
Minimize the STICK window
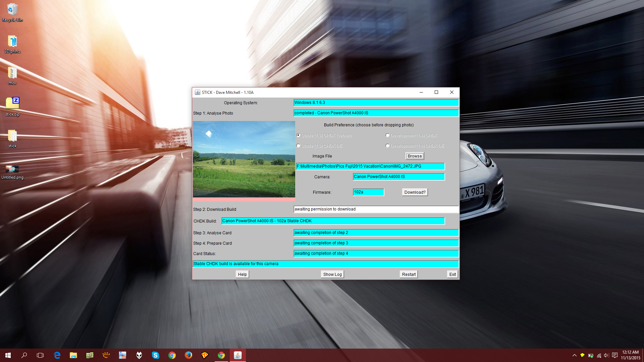click(421, 92)
